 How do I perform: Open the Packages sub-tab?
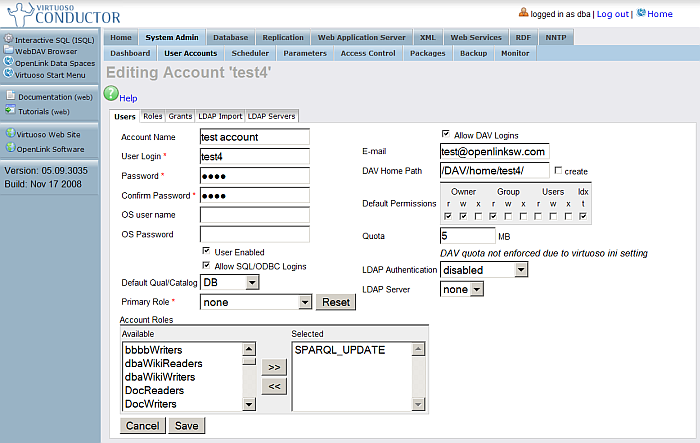pyautogui.click(x=428, y=53)
